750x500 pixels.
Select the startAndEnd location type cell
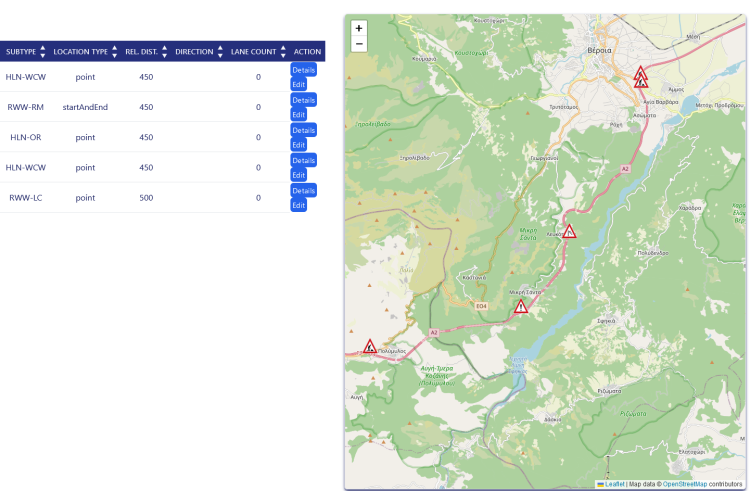click(x=85, y=107)
